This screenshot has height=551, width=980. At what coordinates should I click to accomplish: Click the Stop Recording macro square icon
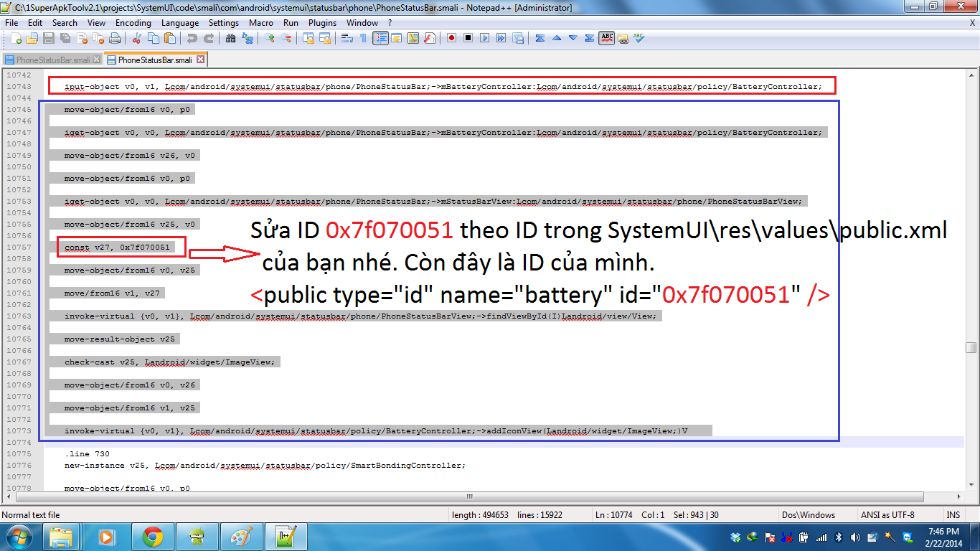point(468,38)
